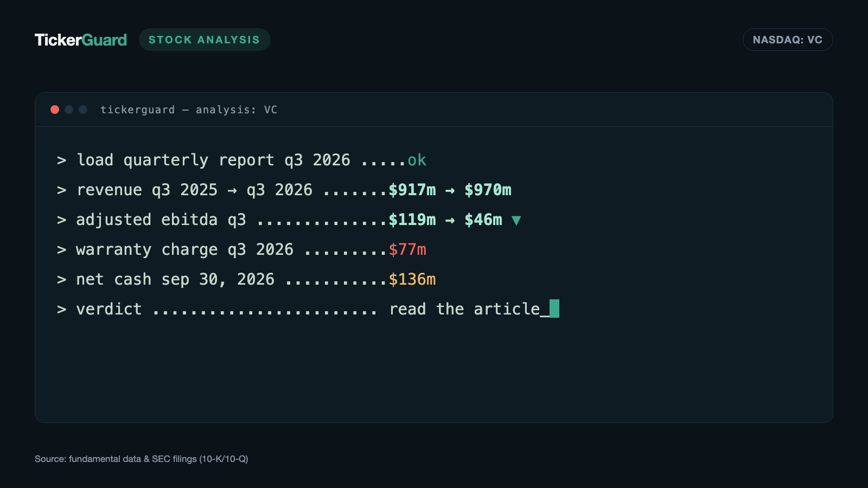Click the red $77m warranty value
The width and height of the screenshot is (868, 488).
coord(407,249)
